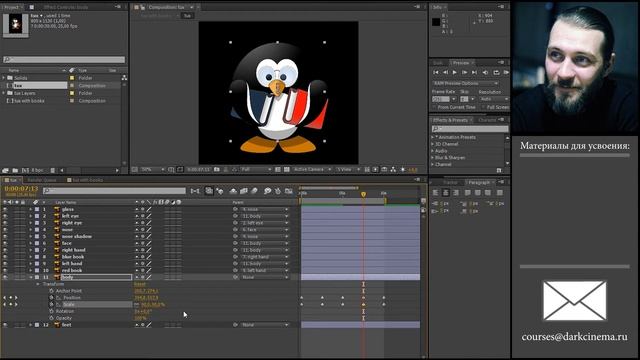Click the current timecode 0:00:07:13 in timeline
Image resolution: width=640 pixels, height=360 pixels.
(21, 189)
